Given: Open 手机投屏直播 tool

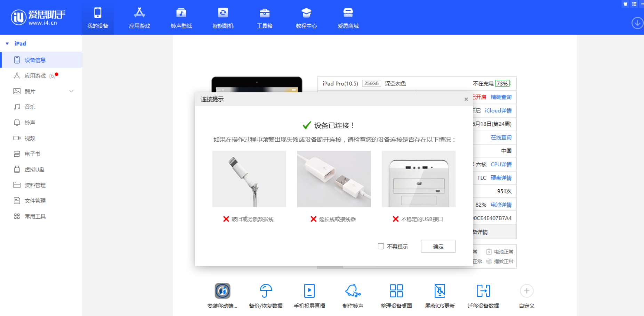Looking at the screenshot, I should [309, 296].
